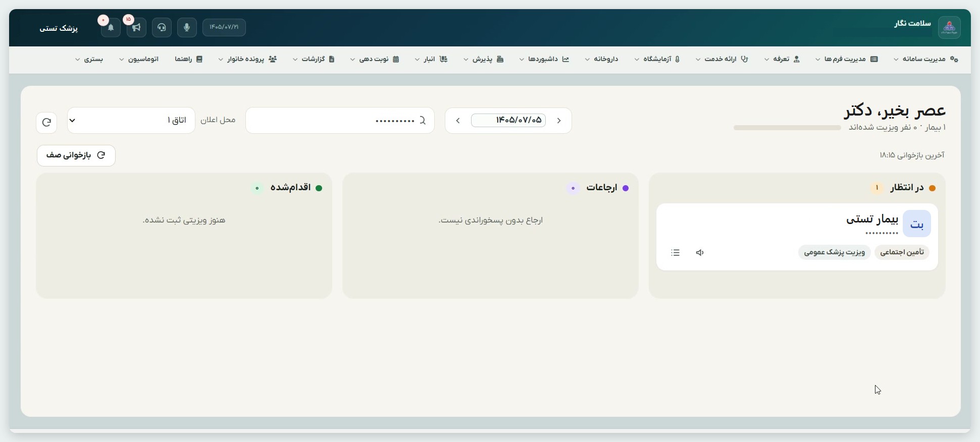Screen dimensions: 980x442
Task: Click the date field ۱۴۰۵/۰۷/۰۵
Action: click(508, 120)
